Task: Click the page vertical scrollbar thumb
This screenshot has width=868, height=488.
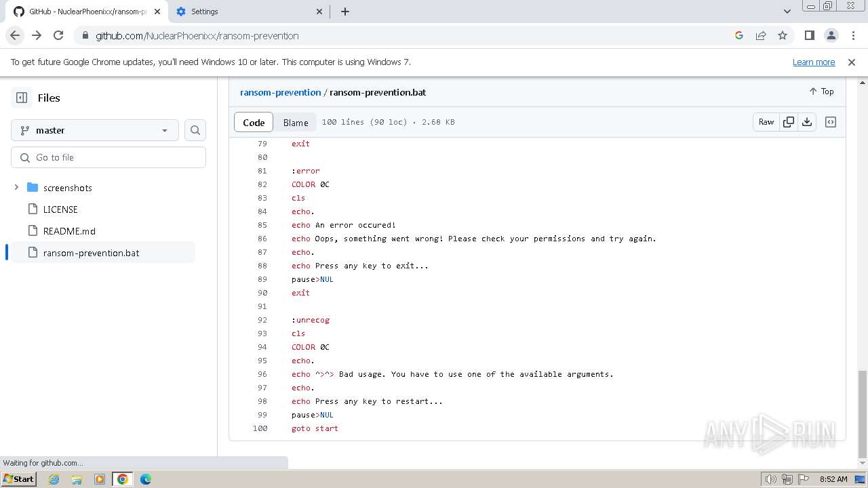Action: tap(863, 413)
